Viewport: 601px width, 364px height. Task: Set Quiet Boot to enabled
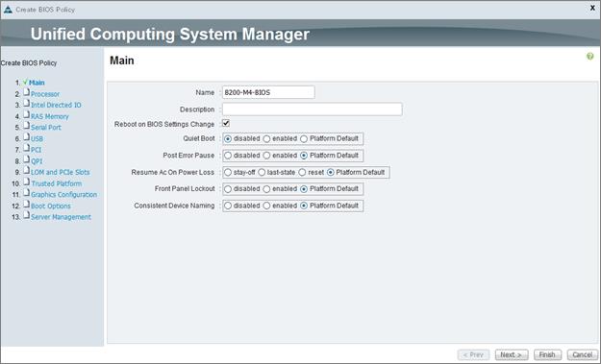pyautogui.click(x=266, y=139)
